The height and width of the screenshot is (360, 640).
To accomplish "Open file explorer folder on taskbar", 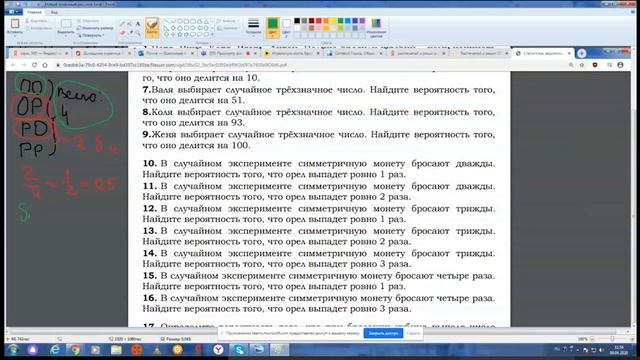I will (x=116, y=349).
